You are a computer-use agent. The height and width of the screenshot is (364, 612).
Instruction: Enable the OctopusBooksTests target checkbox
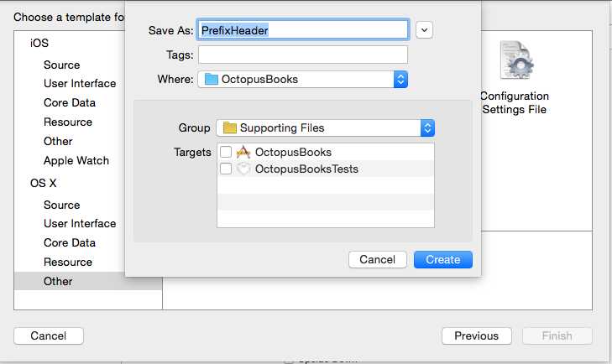click(226, 169)
